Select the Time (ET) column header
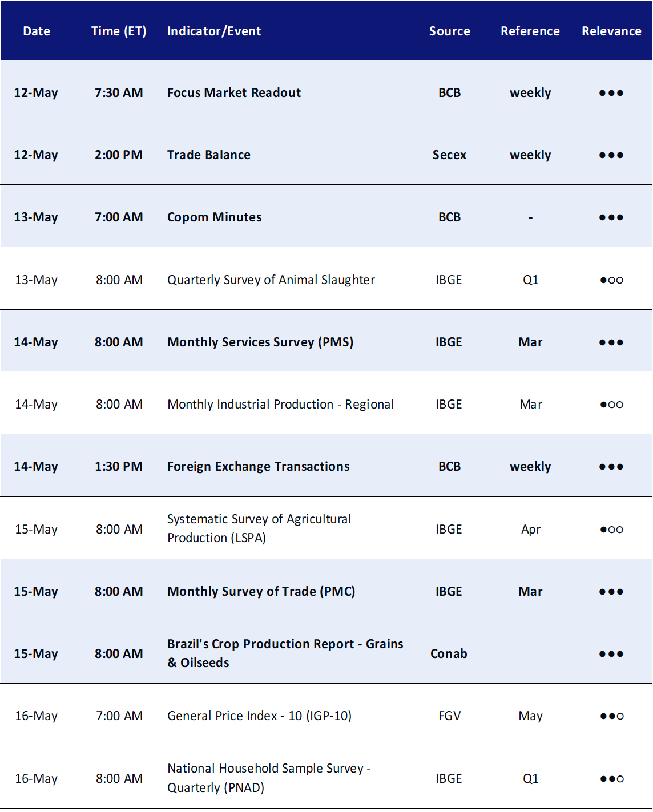The height and width of the screenshot is (812, 653). [119, 31]
